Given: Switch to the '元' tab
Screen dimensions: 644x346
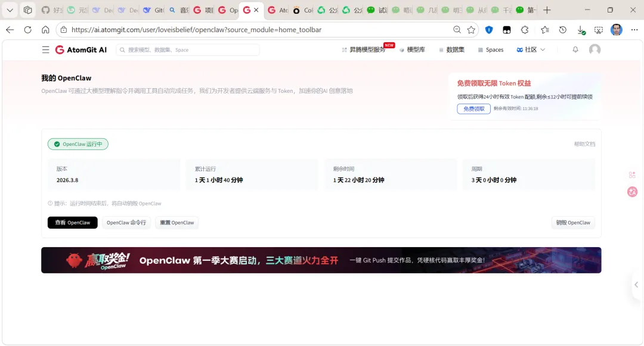Looking at the screenshot, I should point(77,10).
